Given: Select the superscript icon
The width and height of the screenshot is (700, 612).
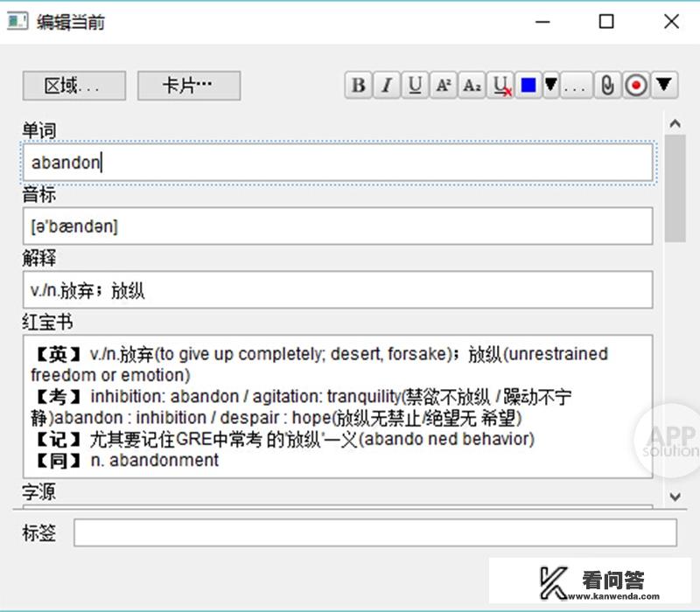Looking at the screenshot, I should tap(444, 86).
